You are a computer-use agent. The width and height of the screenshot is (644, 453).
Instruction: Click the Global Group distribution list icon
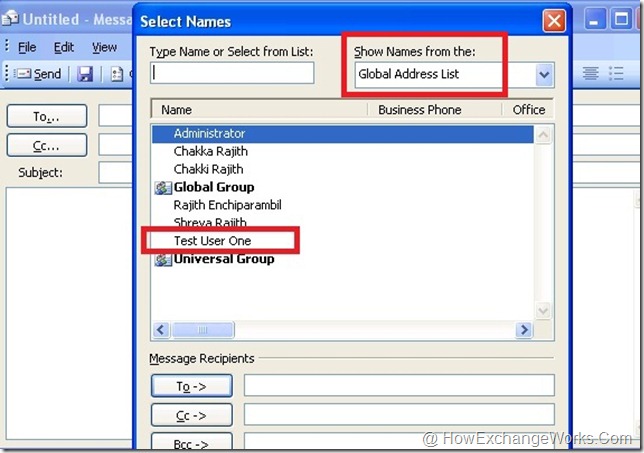[x=163, y=188]
